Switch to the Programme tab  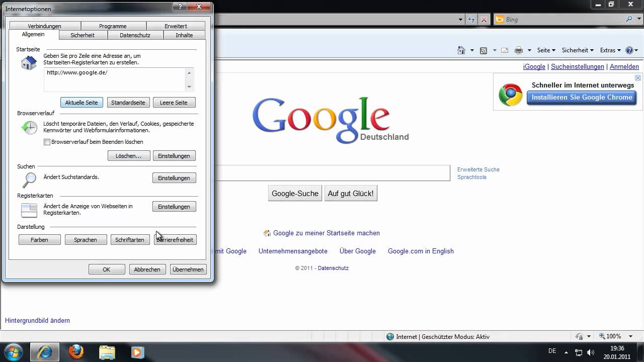pos(113,26)
